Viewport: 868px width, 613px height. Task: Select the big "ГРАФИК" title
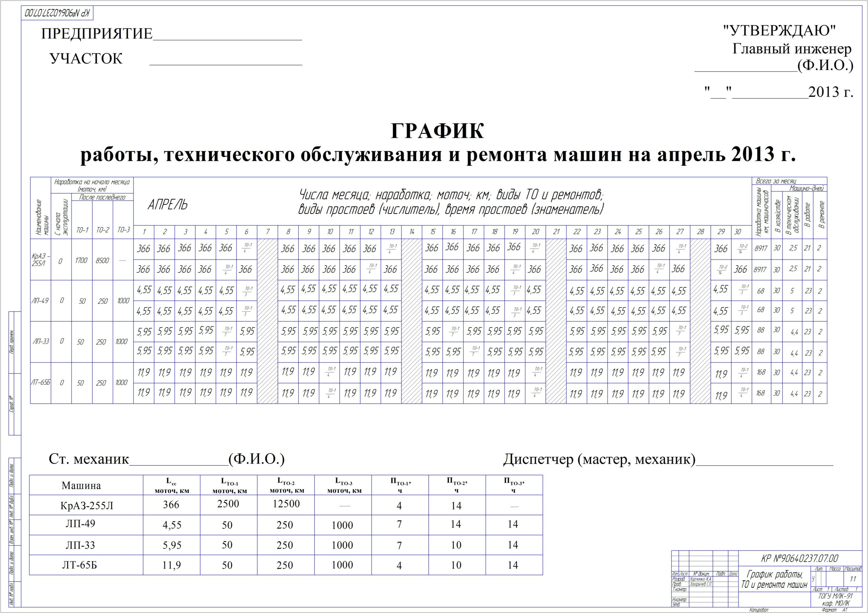(437, 131)
